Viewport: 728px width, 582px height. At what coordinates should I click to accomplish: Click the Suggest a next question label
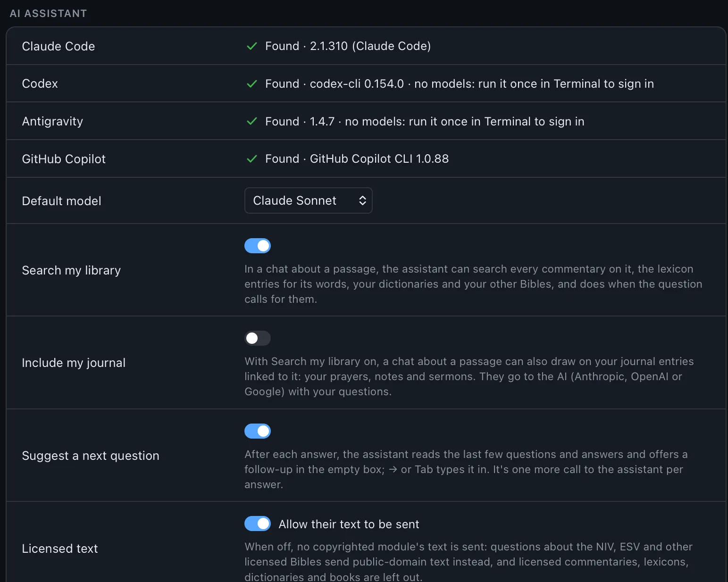click(91, 456)
